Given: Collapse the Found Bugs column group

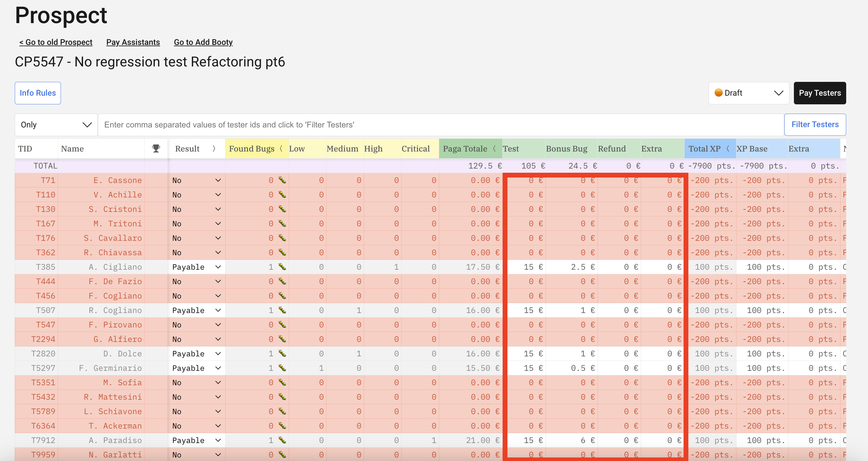Looking at the screenshot, I should 281,148.
